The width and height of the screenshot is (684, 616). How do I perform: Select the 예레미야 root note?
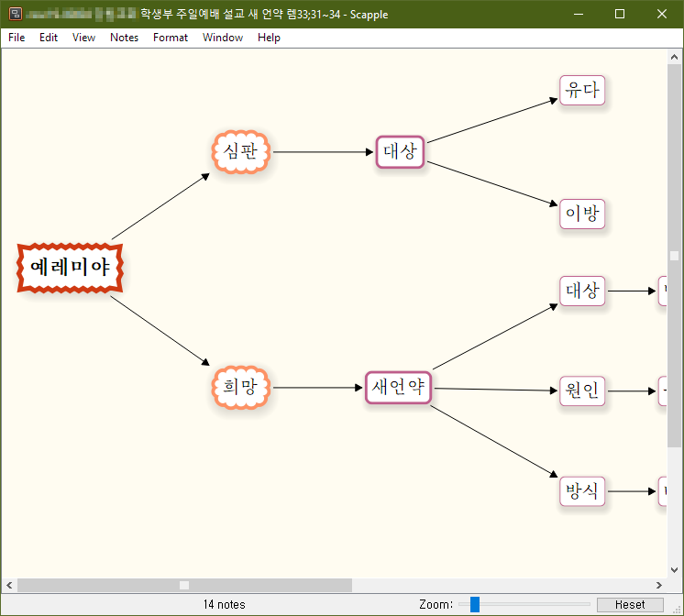pos(71,268)
